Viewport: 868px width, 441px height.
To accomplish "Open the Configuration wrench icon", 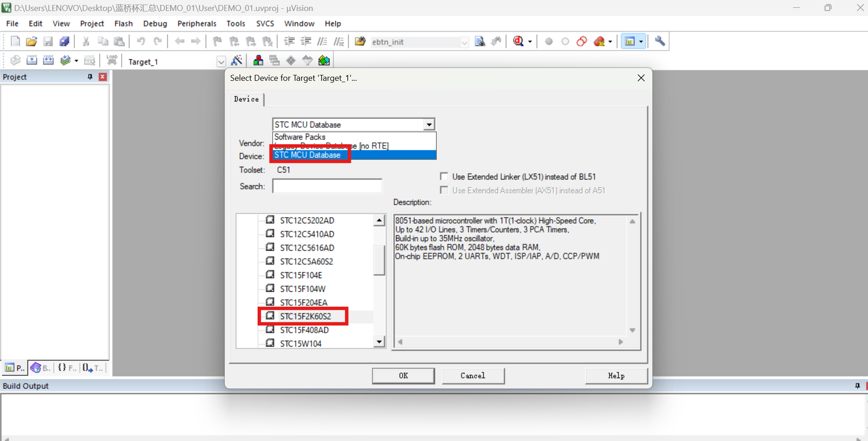I will (x=660, y=42).
